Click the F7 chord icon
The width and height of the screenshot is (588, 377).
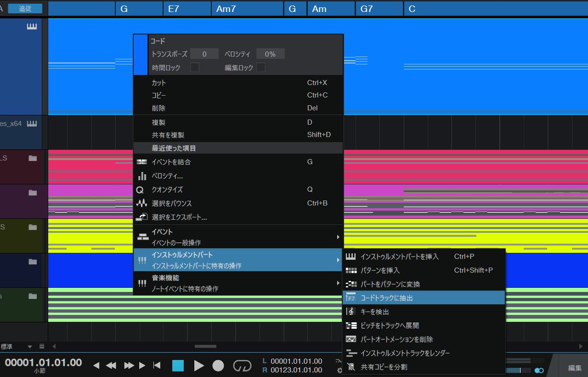(351, 297)
